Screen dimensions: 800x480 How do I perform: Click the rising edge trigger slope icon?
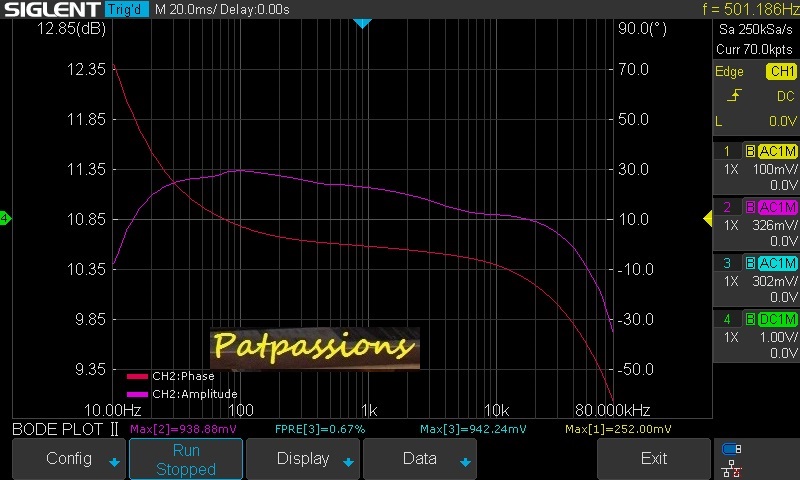coord(734,96)
